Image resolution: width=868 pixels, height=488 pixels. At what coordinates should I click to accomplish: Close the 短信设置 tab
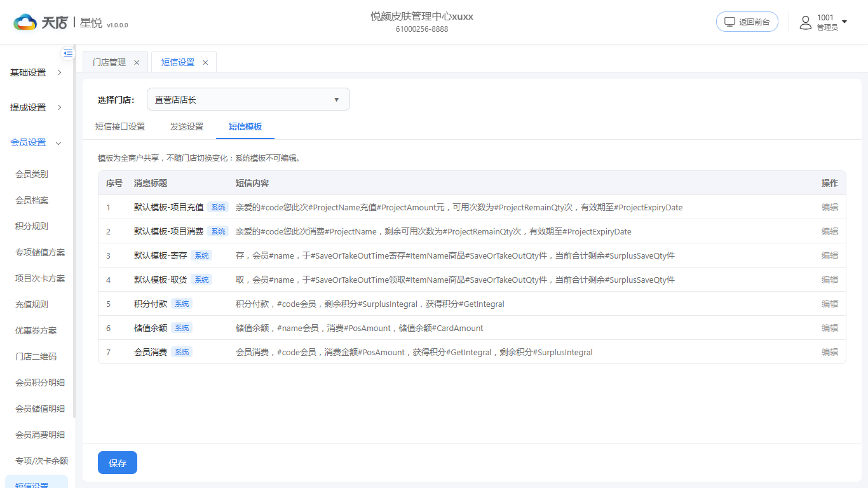tap(205, 62)
